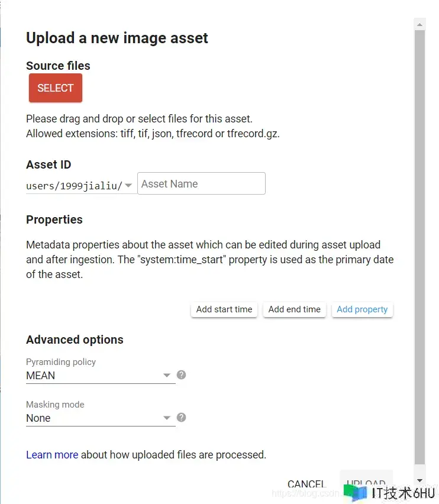Cancel the asset upload dialog
439x504 pixels.
pyautogui.click(x=306, y=484)
